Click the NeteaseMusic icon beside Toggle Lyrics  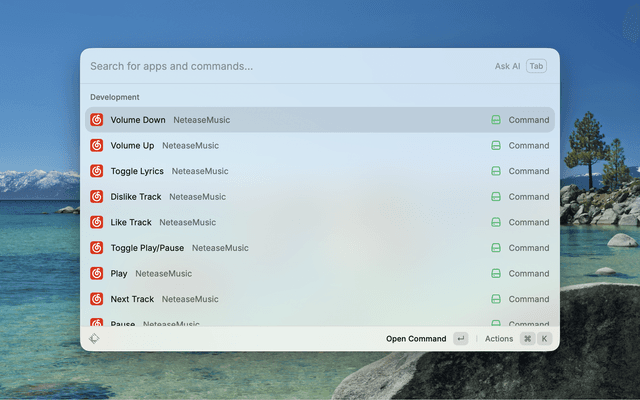click(97, 171)
